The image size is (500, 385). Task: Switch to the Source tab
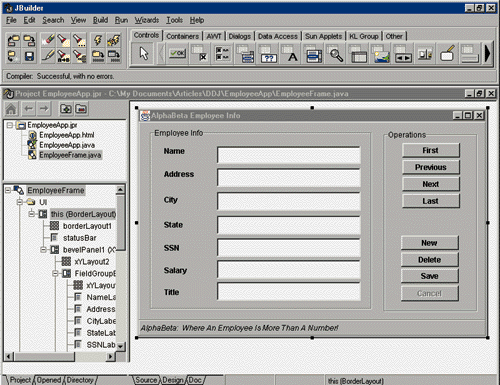point(146,380)
